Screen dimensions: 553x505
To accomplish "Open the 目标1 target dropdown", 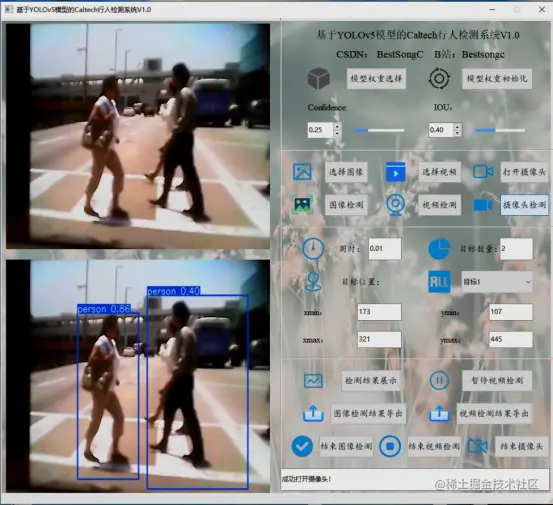I will [x=497, y=281].
